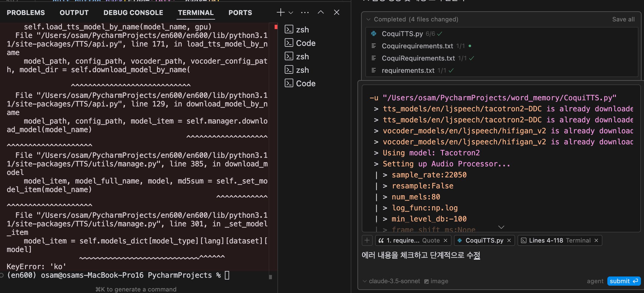Remove the 'Lines 4-118 Terminal' context chip
The image size is (644, 293).
click(596, 240)
